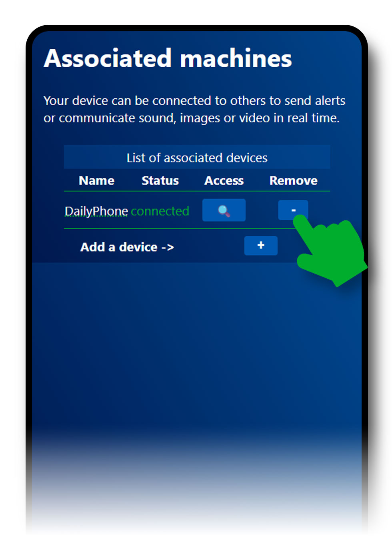
Task: Click the second line about real time video
Action: pos(192,118)
